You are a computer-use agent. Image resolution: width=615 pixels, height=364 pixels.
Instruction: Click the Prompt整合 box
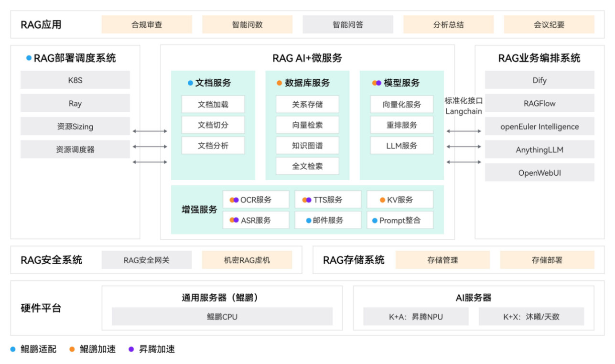pos(400,220)
